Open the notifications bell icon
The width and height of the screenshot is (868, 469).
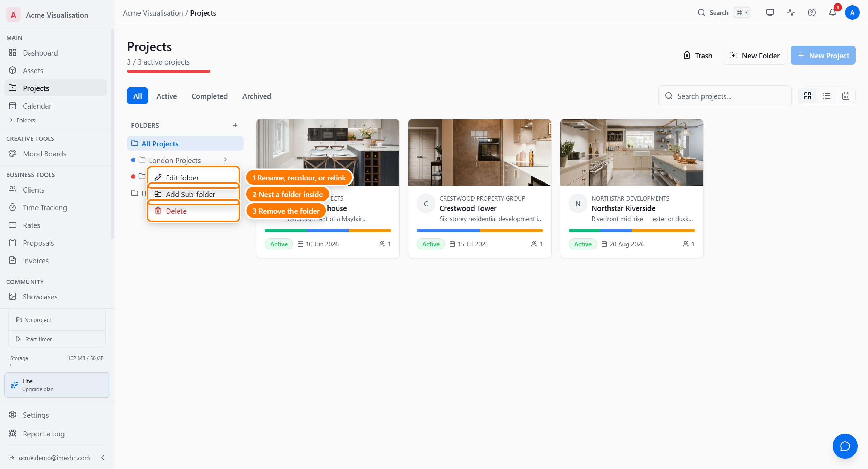[x=832, y=13]
